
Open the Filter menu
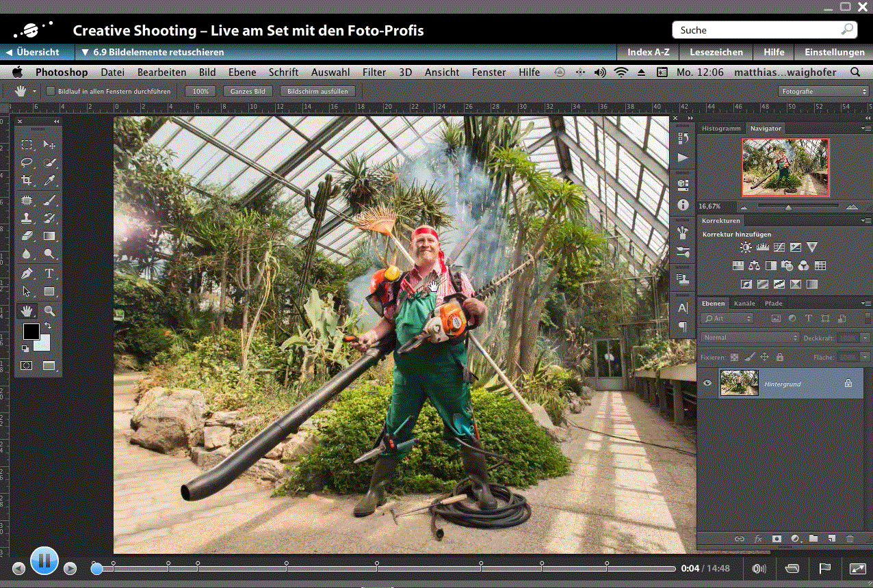pos(374,72)
